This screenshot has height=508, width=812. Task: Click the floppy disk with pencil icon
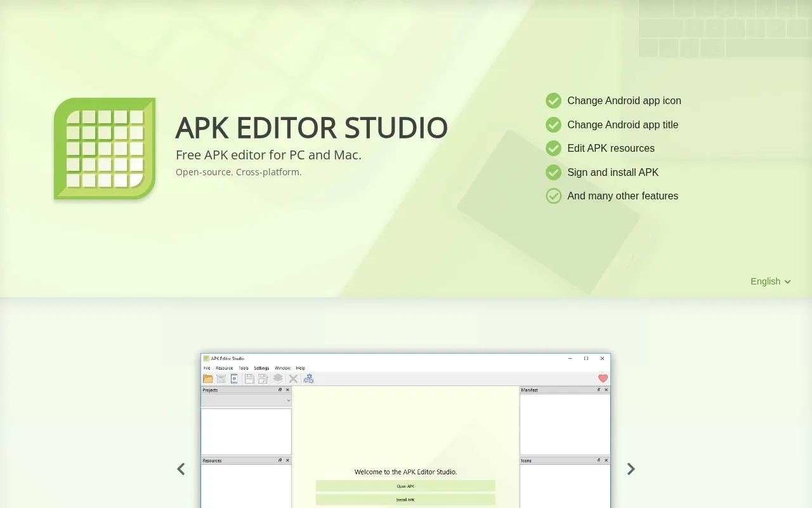tap(263, 378)
